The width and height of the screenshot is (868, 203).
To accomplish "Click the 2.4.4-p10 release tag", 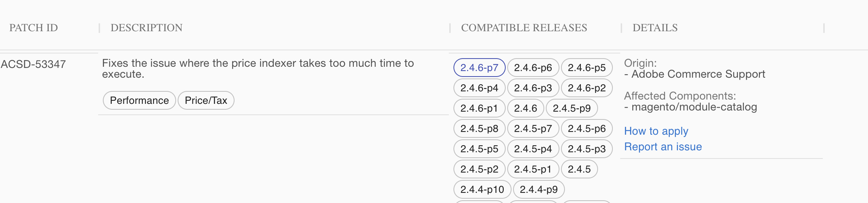I will (x=482, y=189).
